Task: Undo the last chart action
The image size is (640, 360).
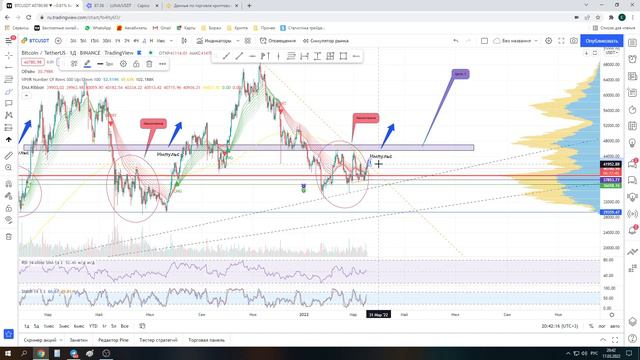Action: tap(456, 41)
